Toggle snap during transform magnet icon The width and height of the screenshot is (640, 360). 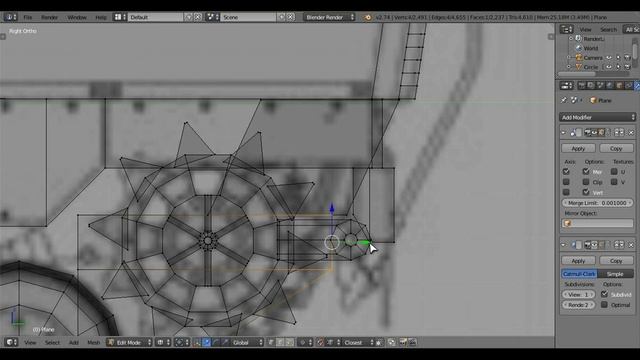point(320,342)
